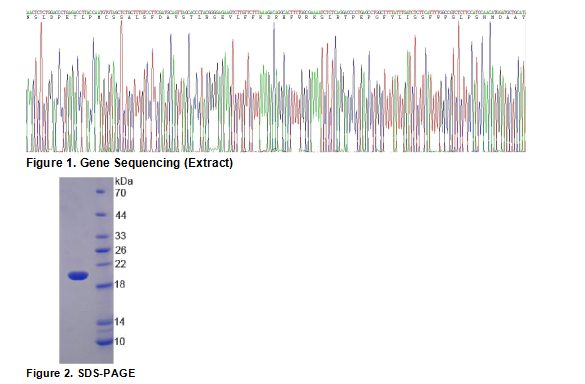
Task: Click the Figure 2 SDS-PAGE caption
Action: (x=81, y=373)
